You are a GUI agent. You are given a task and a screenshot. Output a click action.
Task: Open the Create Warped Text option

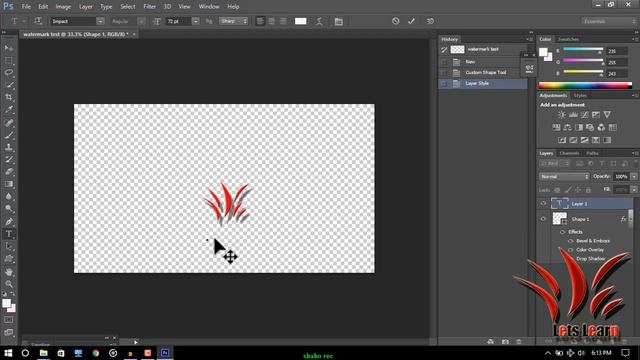point(319,21)
